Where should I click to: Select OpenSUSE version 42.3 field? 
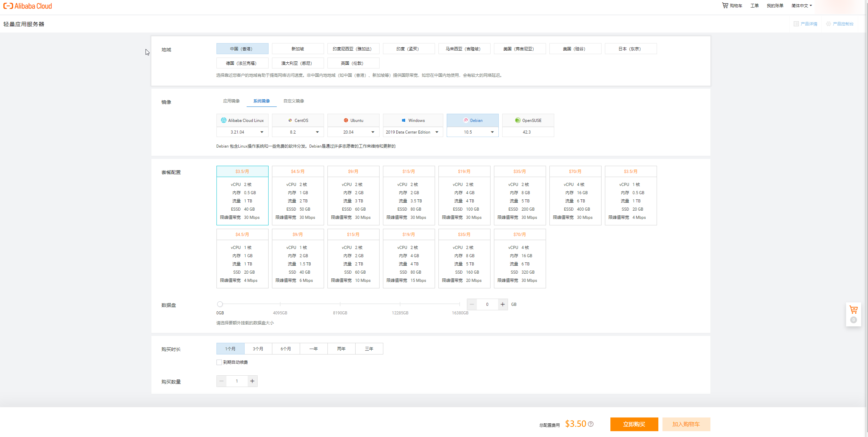pyautogui.click(x=528, y=132)
